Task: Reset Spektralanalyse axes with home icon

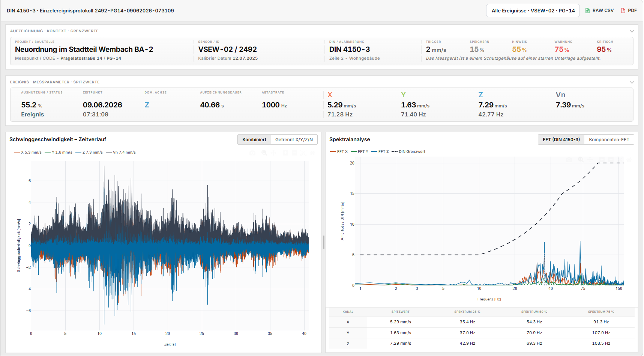Action: tap(629, 160)
